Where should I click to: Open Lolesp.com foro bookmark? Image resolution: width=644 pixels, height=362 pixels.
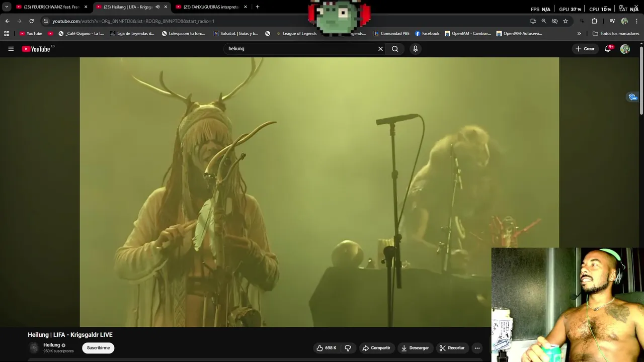183,34
